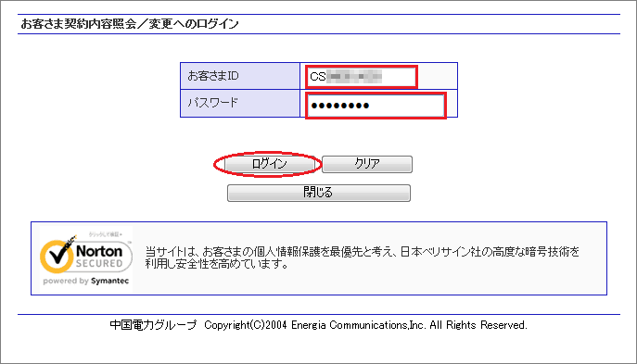Focus the パスワード password field
The width and height of the screenshot is (637, 364).
376,106
